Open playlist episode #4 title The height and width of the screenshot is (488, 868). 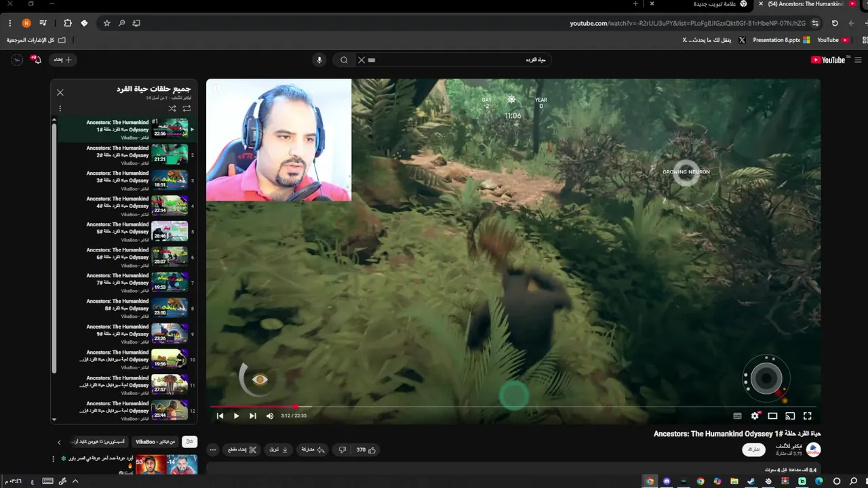(117, 202)
